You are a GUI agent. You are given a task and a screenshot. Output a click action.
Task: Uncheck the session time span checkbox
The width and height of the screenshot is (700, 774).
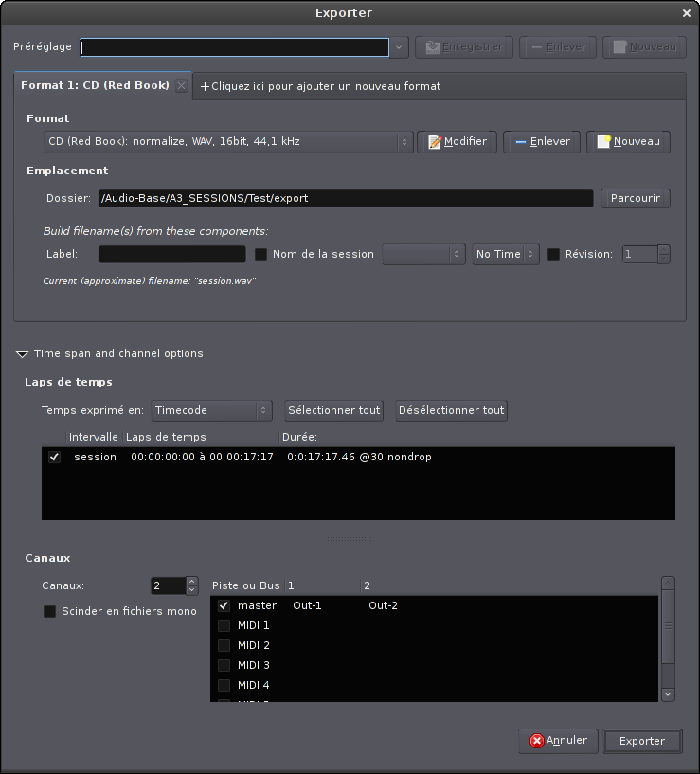54,457
